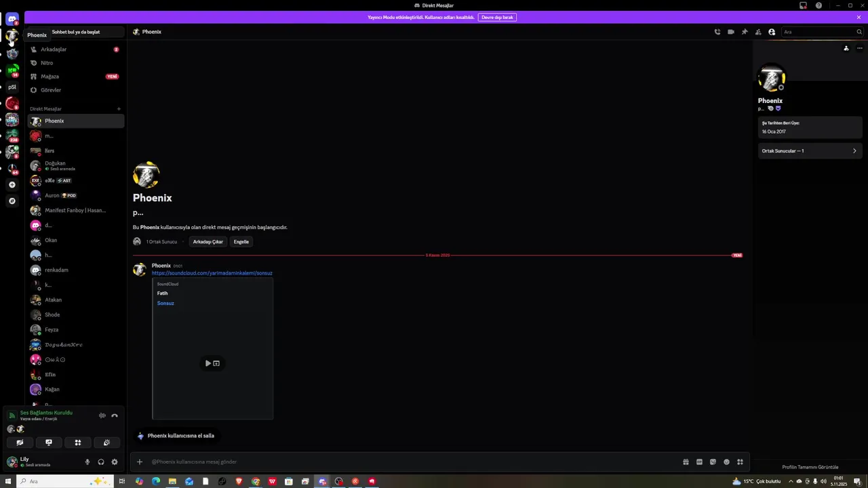
Task: Add a server with plus icon
Action: pyautogui.click(x=12, y=184)
